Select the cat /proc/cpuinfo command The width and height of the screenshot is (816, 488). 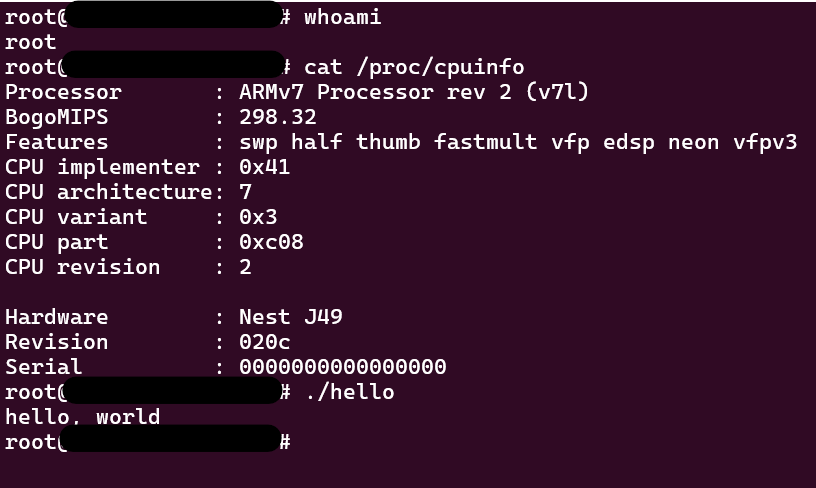(414, 67)
